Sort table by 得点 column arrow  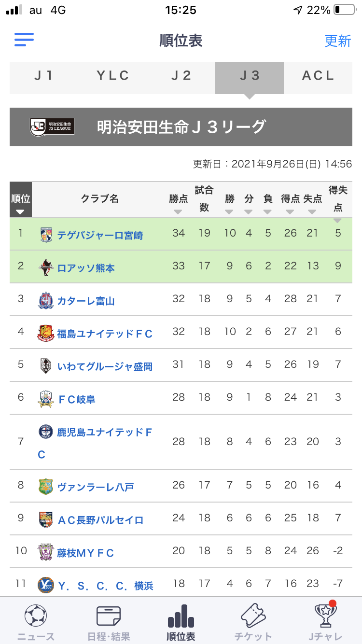coord(290,212)
